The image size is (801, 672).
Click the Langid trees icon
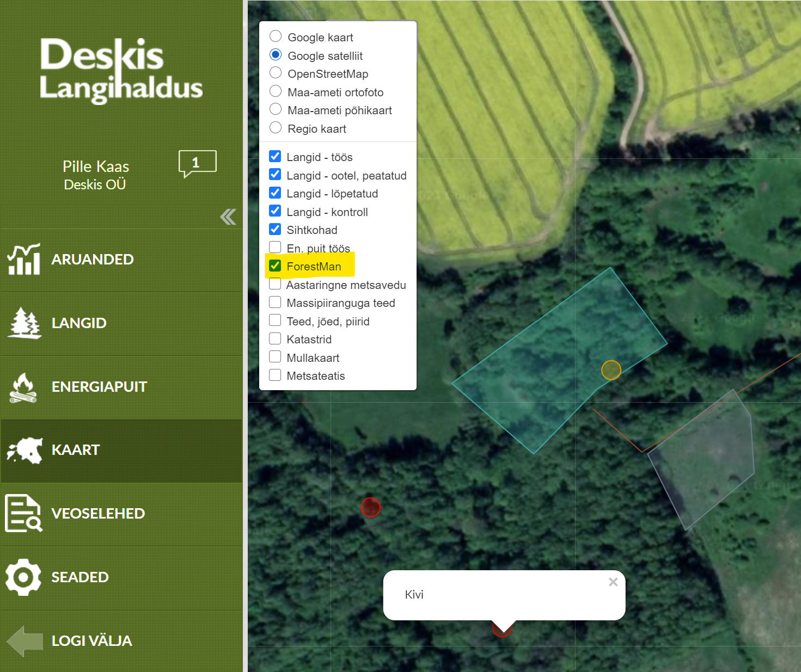click(24, 323)
